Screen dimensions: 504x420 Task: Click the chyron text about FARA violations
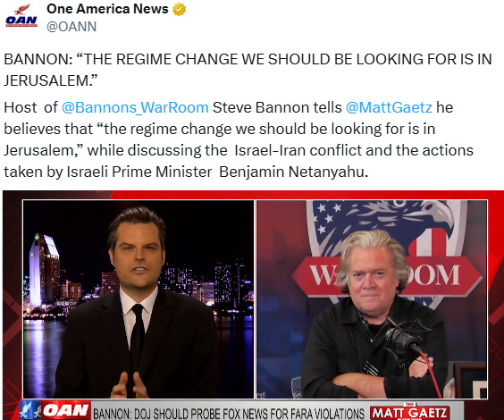pos(229,413)
